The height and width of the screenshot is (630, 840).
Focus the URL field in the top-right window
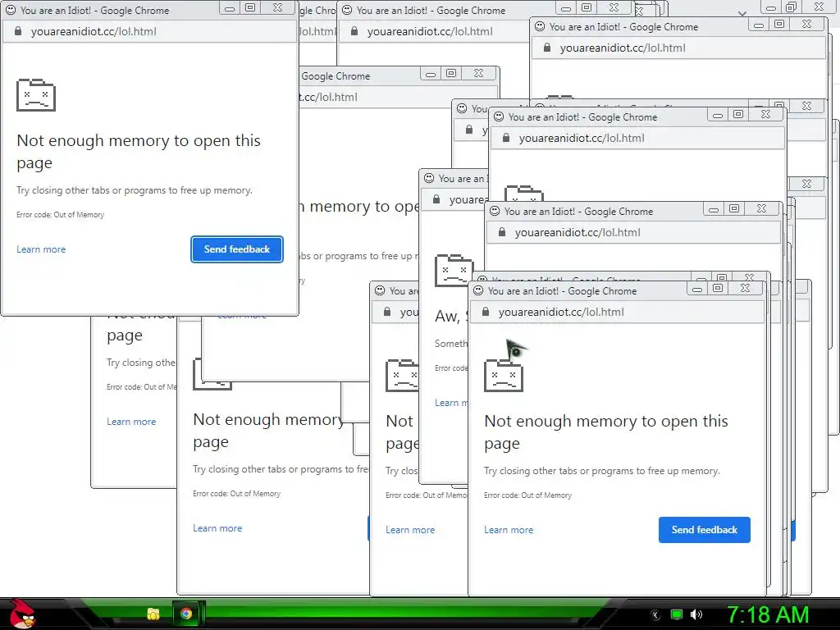678,48
